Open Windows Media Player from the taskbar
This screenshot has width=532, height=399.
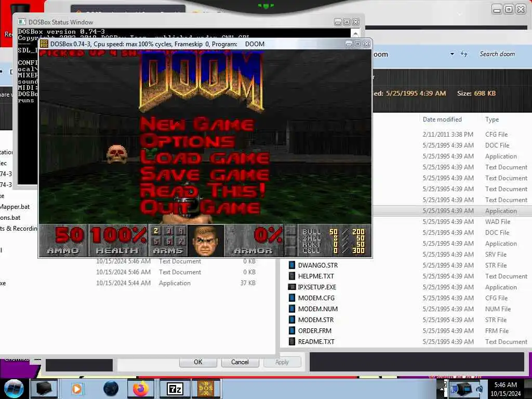(x=77, y=389)
